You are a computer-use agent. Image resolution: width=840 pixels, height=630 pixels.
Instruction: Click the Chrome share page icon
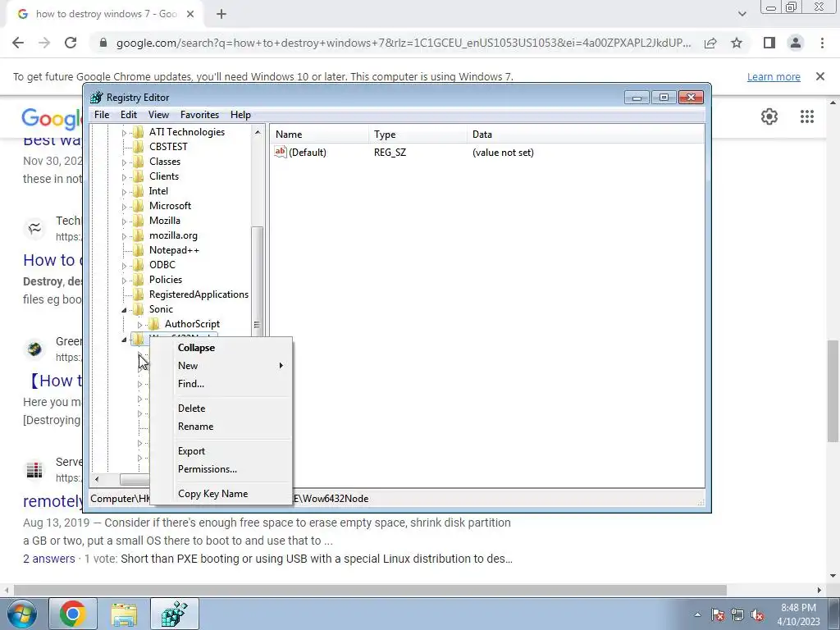pos(710,43)
